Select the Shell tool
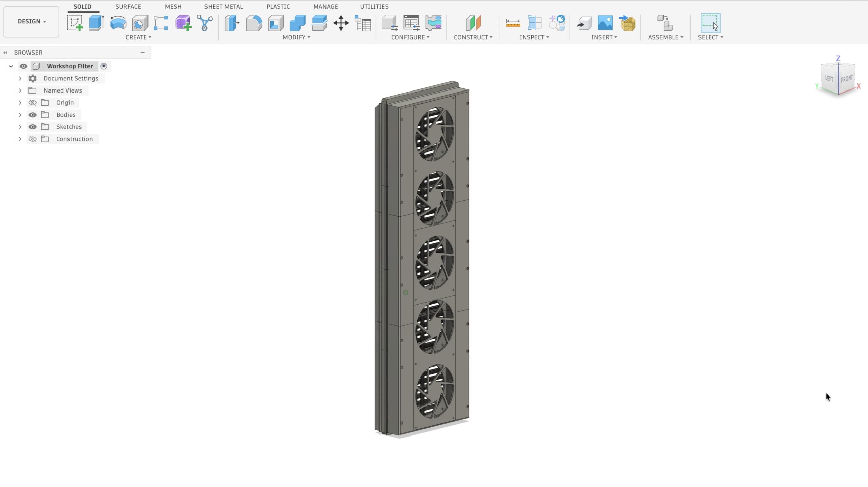 276,23
